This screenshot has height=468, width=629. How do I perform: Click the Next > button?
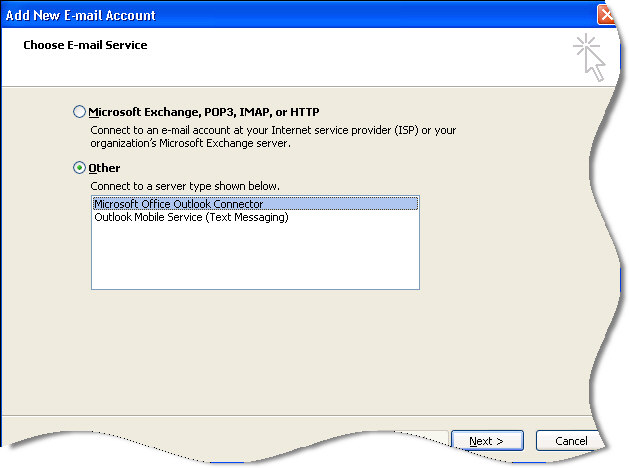pos(487,441)
